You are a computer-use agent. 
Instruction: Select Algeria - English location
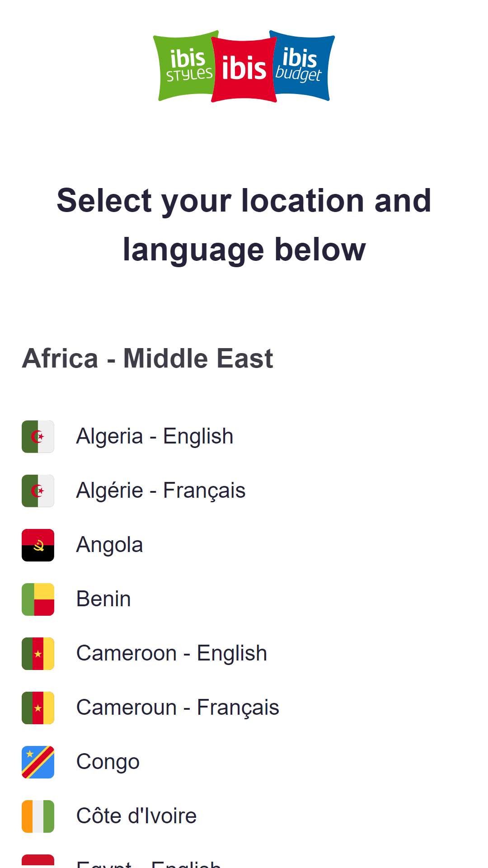point(155,437)
